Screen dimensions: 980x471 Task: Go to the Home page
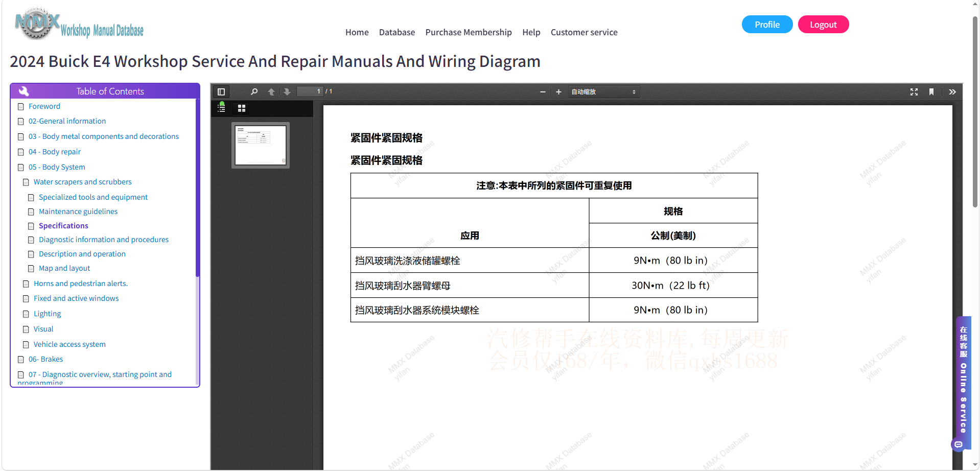click(x=357, y=32)
